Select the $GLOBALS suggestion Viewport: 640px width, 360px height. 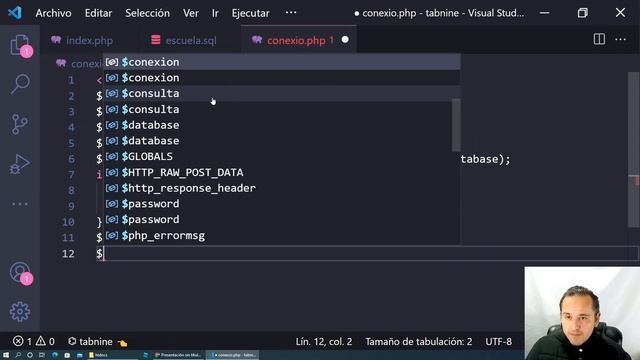coord(282,156)
